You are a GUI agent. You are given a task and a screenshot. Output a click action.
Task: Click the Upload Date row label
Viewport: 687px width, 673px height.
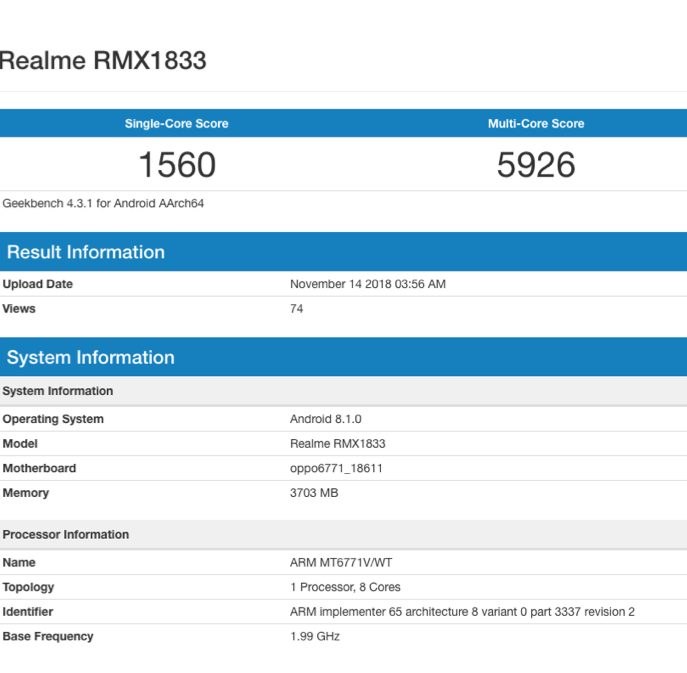click(x=38, y=284)
